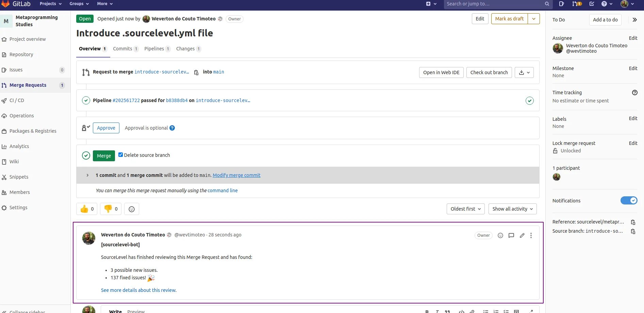Click the Edit merge request button
Viewport: 644px width, 313px height.
(480, 19)
